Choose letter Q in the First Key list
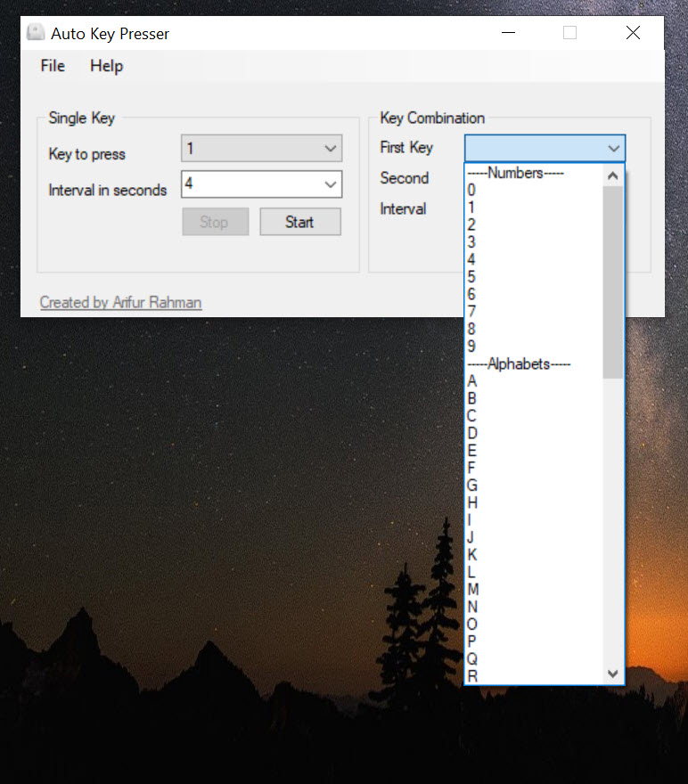The width and height of the screenshot is (688, 784). 534,658
